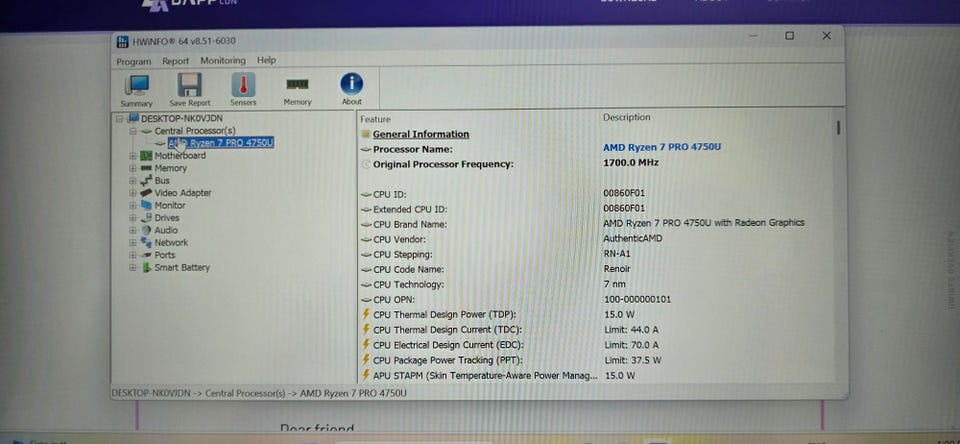
Task: Expand the Smart Battery branch
Action: (x=132, y=268)
